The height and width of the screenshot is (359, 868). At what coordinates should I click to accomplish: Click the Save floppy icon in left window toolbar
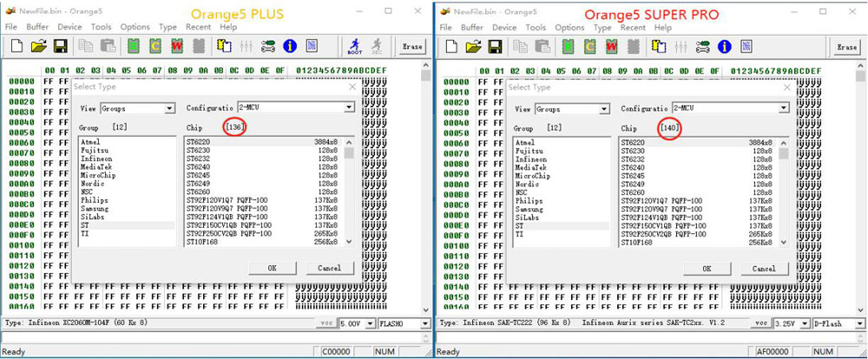(61, 46)
